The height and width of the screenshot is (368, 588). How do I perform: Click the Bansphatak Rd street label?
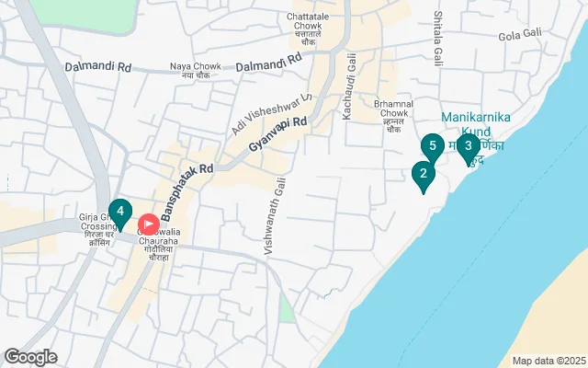click(187, 192)
